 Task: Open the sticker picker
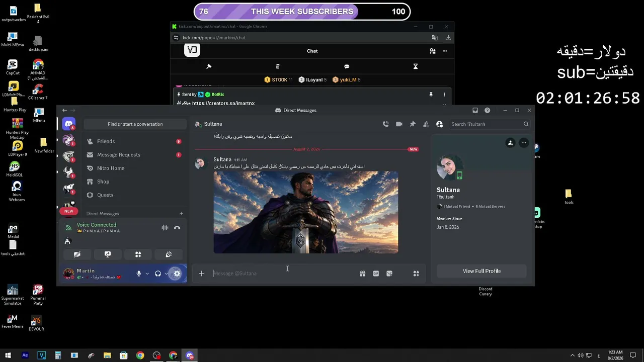(x=389, y=274)
